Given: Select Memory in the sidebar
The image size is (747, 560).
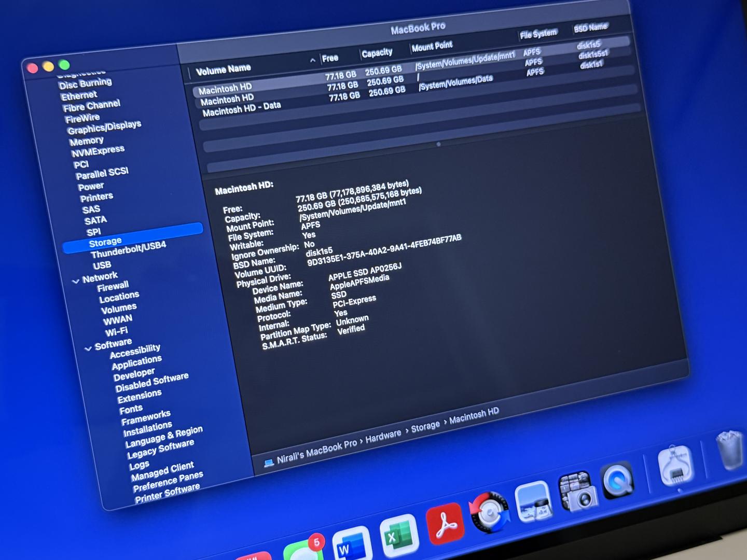Looking at the screenshot, I should coord(86,141).
